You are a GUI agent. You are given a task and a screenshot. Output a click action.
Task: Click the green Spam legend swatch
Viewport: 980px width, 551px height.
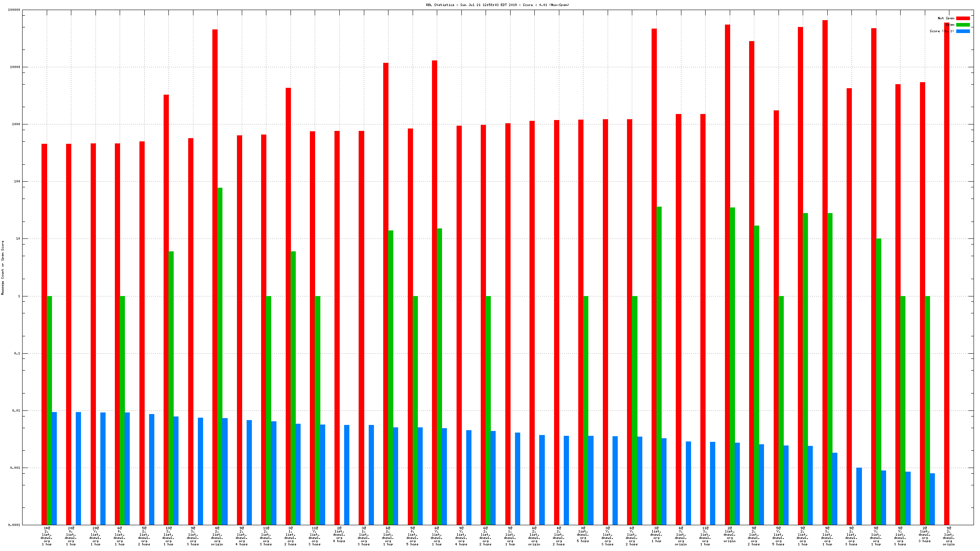click(x=963, y=25)
